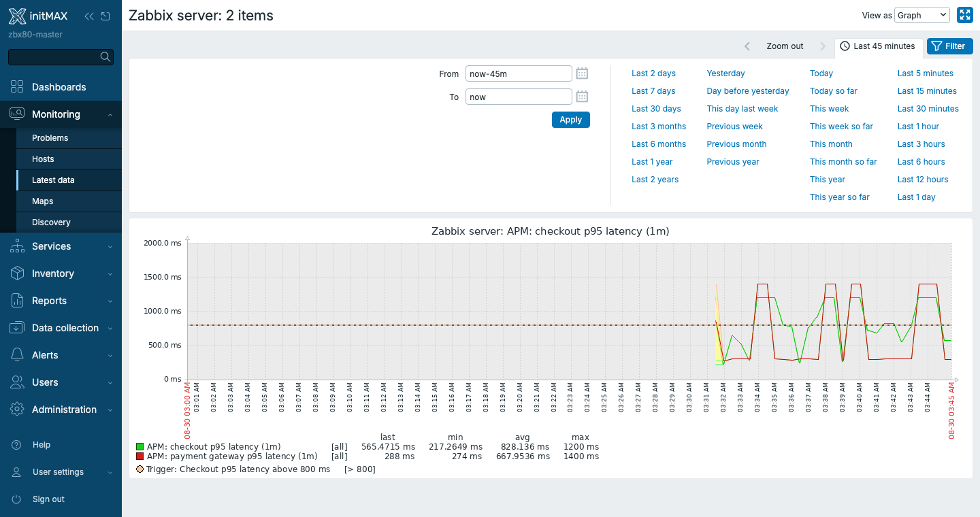
Task: Expand the Alerts menu section
Action: [110, 356]
